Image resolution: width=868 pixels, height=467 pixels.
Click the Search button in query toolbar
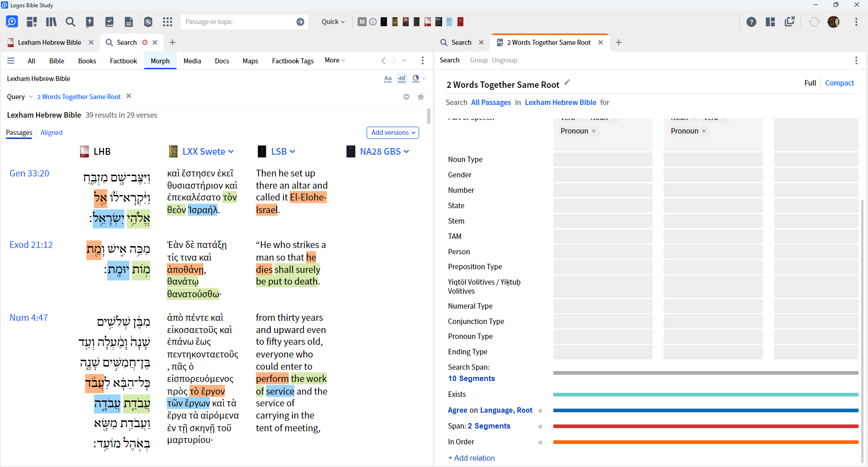(449, 60)
